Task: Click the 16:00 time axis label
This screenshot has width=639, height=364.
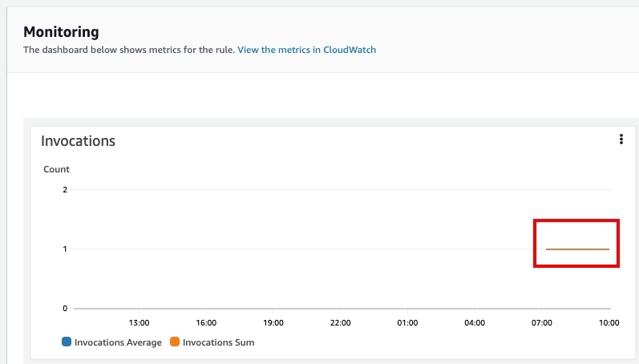Action: click(x=206, y=323)
